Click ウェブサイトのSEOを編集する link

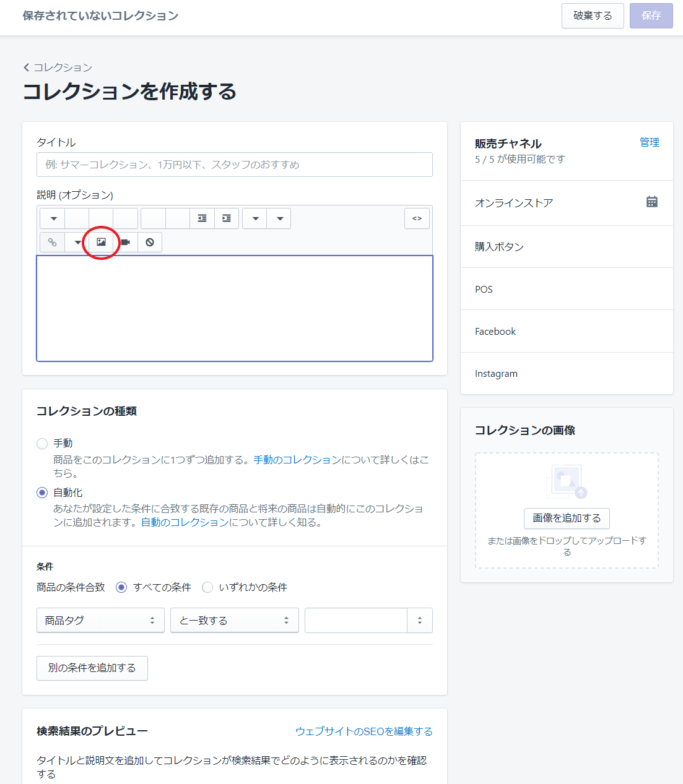364,731
